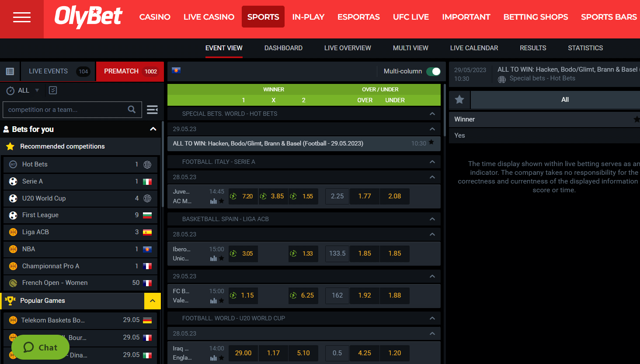
Task: Click the OlyBet logo
Action: 88,17
